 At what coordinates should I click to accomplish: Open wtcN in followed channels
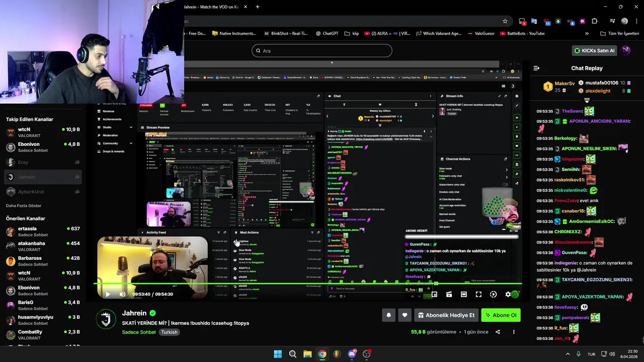(x=43, y=133)
